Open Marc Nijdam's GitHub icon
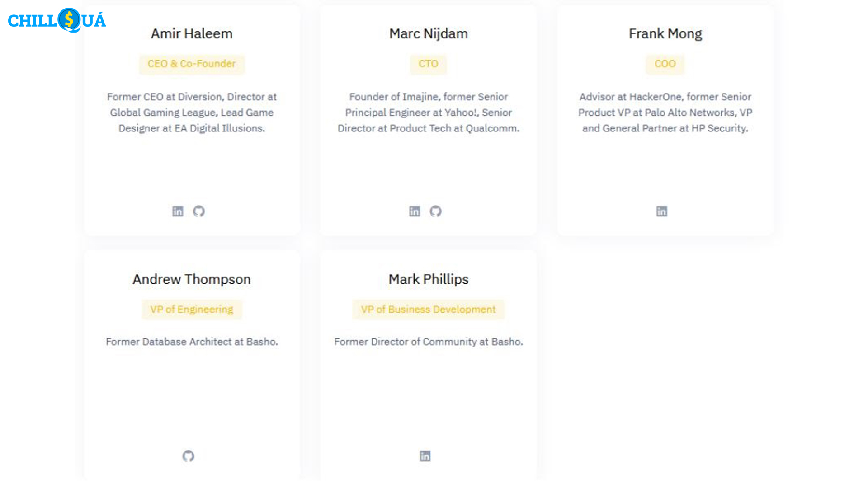The height and width of the screenshot is (488, 868). tap(436, 211)
